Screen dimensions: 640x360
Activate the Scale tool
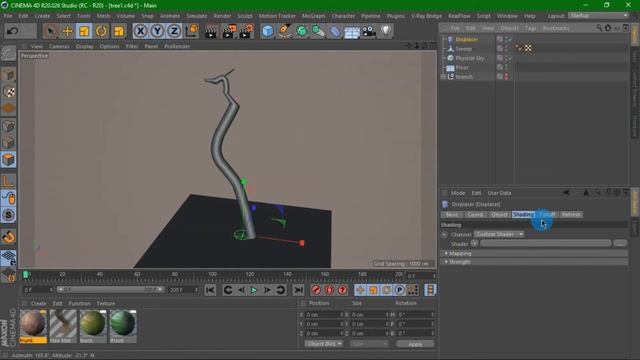pos(84,31)
